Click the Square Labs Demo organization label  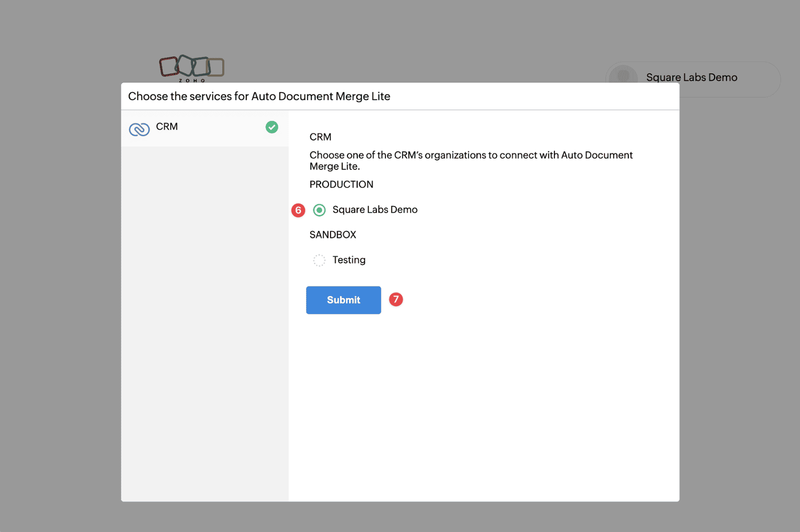(x=375, y=210)
